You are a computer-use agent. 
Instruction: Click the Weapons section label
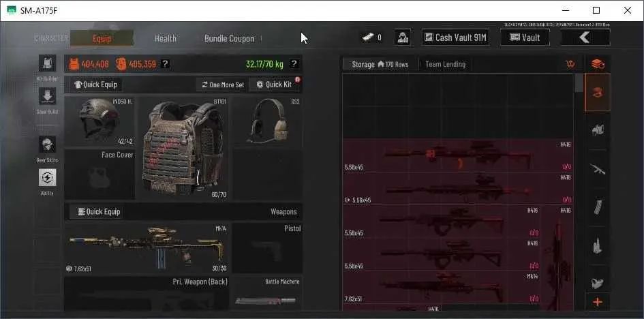click(283, 212)
